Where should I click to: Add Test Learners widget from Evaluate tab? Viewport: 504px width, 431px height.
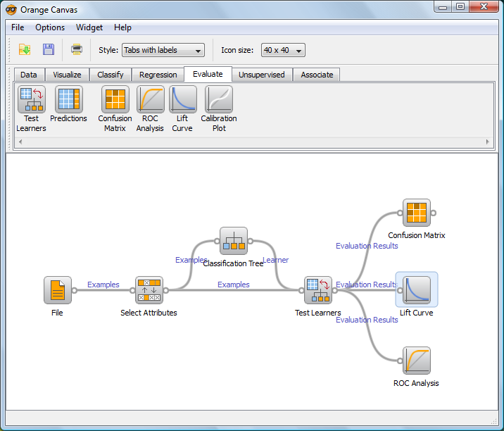tap(32, 99)
